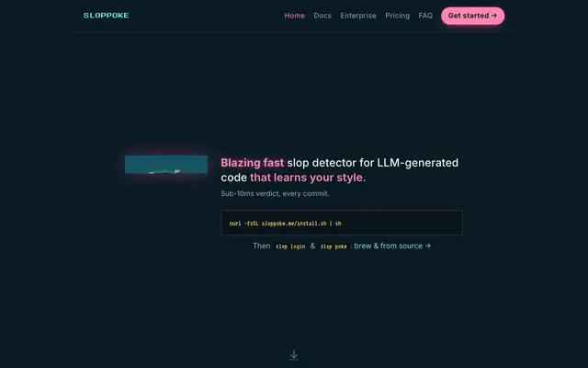Go to the Docs page
The width and height of the screenshot is (588, 368).
(x=322, y=16)
